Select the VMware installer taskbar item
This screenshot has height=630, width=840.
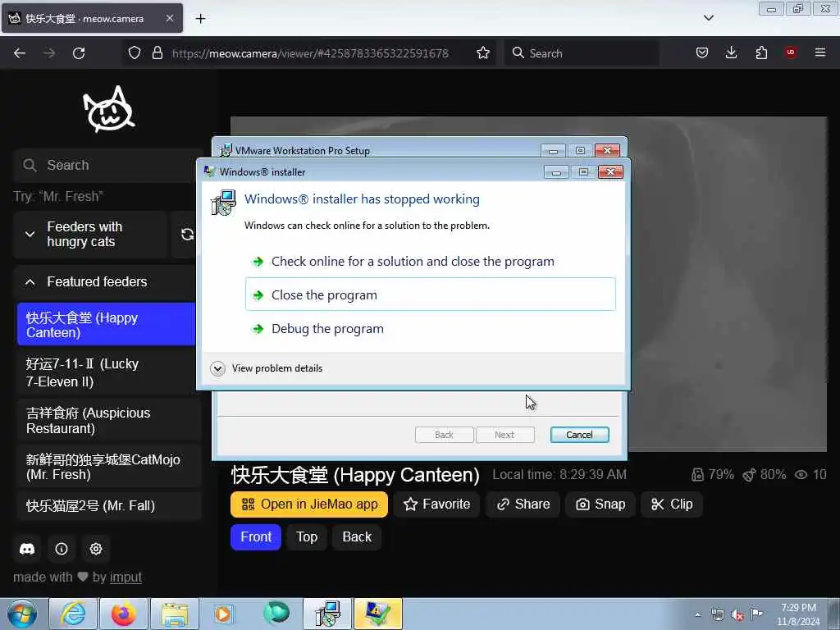pyautogui.click(x=326, y=614)
